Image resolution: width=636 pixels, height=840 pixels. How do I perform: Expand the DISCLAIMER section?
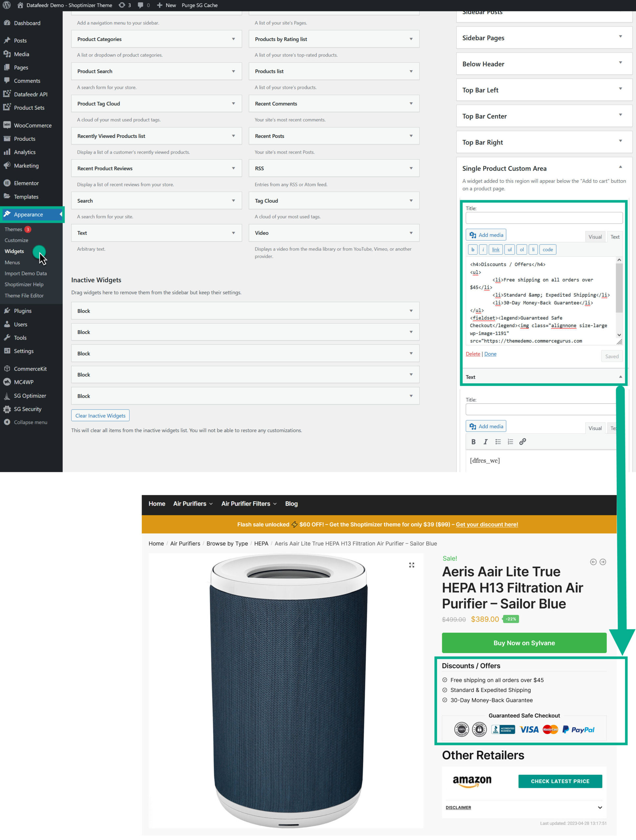(524, 807)
